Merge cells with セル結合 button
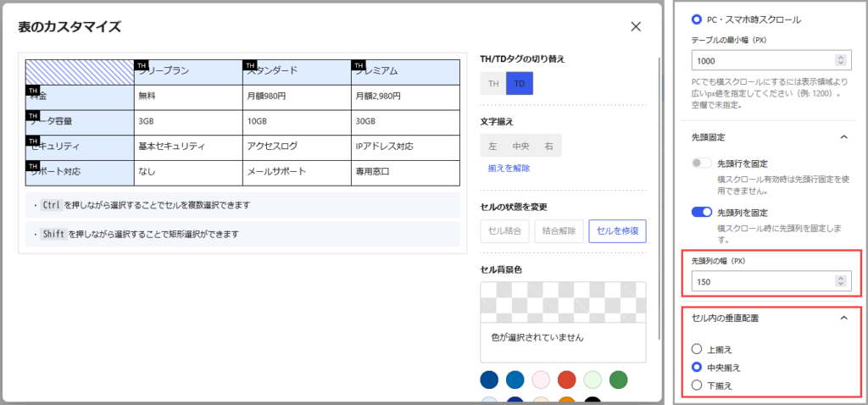868x405 pixels. pos(505,231)
